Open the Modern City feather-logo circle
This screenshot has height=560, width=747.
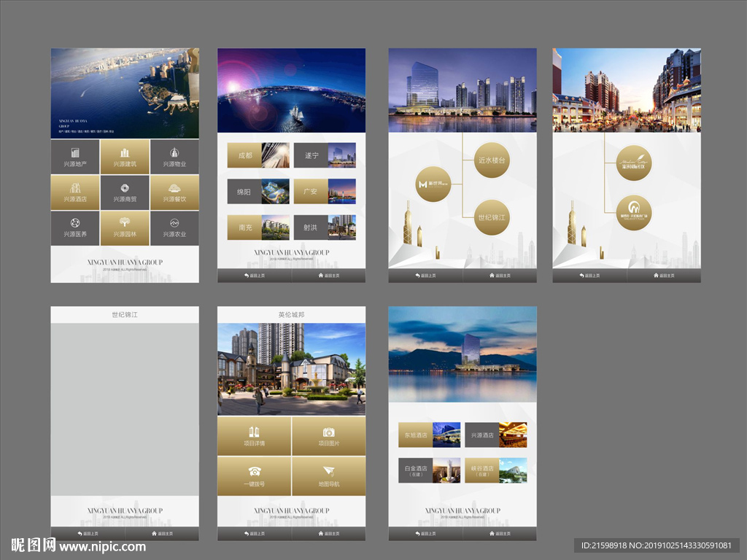pyautogui.click(x=634, y=163)
